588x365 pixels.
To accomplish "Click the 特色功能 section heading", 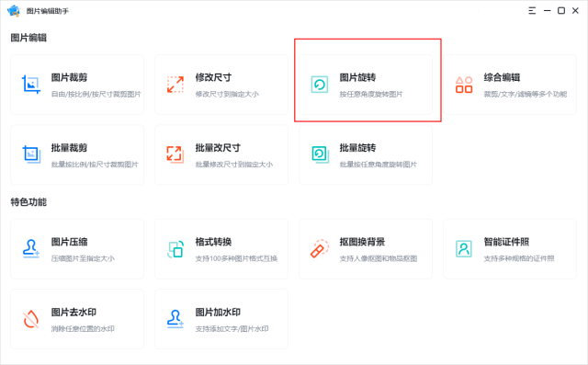I will [x=28, y=202].
